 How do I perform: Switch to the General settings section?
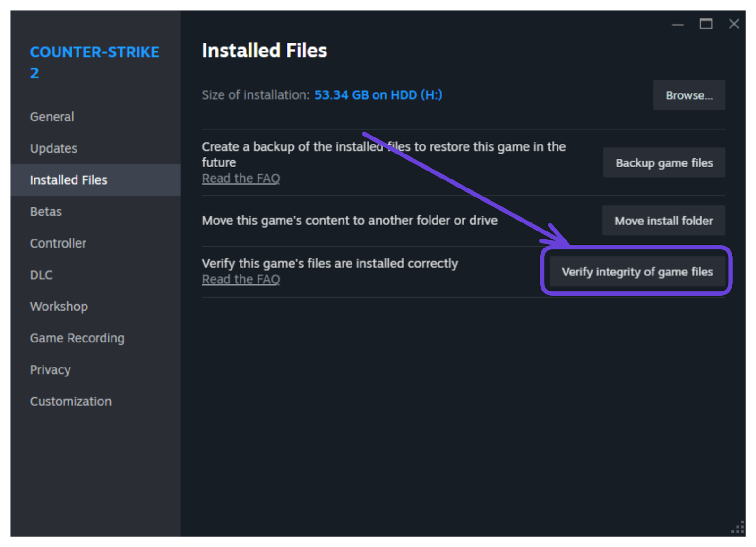coord(52,117)
